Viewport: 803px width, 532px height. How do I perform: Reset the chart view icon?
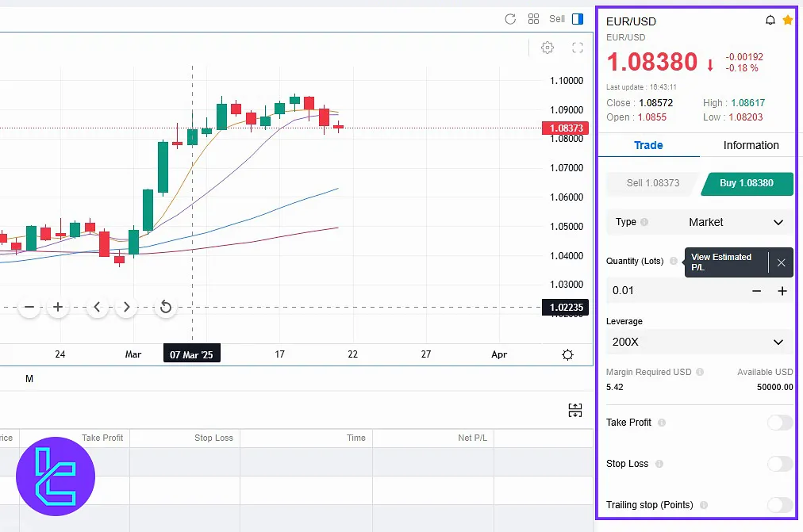pyautogui.click(x=165, y=307)
